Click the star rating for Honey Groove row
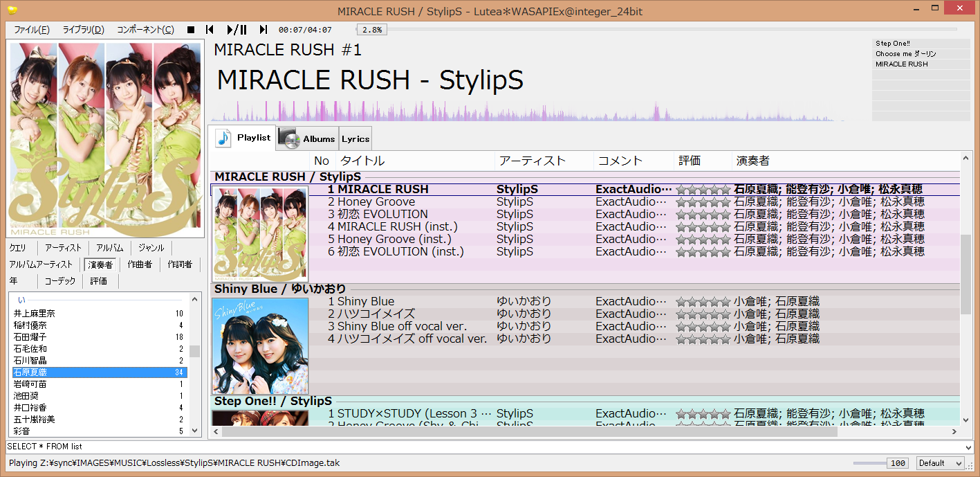This screenshot has height=477, width=980. [x=703, y=201]
